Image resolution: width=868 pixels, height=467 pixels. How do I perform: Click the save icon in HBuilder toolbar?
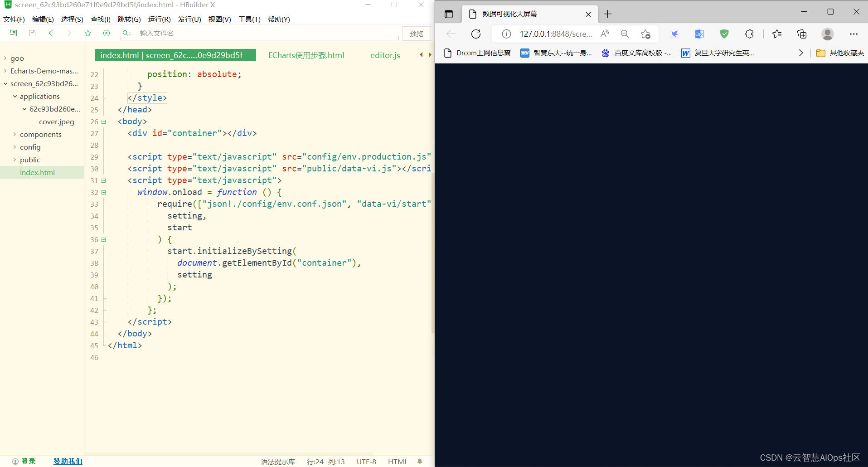tap(32, 33)
